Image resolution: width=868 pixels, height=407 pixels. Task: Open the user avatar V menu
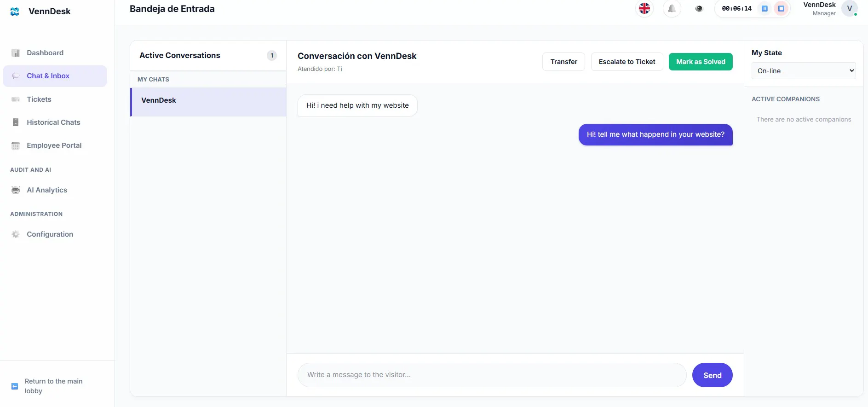click(850, 8)
